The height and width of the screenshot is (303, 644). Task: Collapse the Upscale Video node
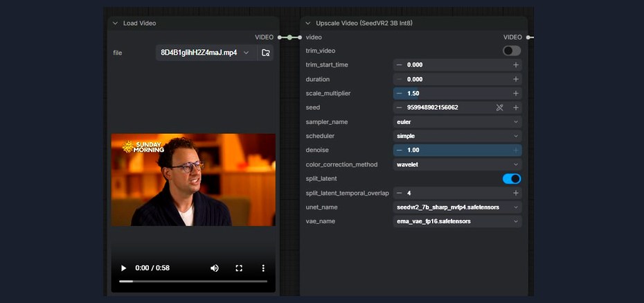307,24
